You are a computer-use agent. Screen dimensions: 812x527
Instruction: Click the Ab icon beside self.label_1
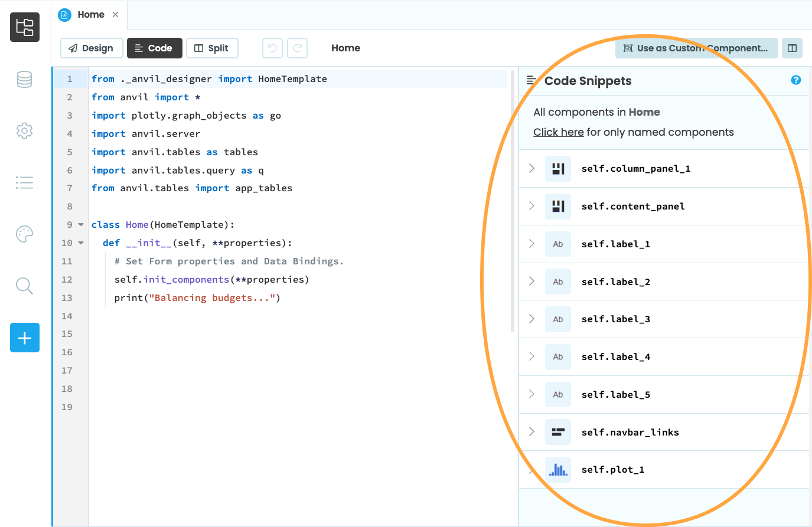coord(558,244)
